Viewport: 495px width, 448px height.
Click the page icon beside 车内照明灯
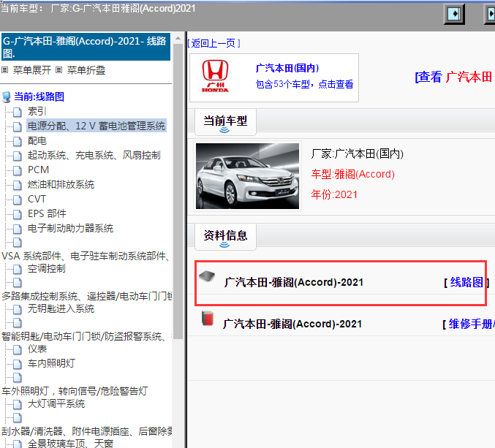click(18, 364)
